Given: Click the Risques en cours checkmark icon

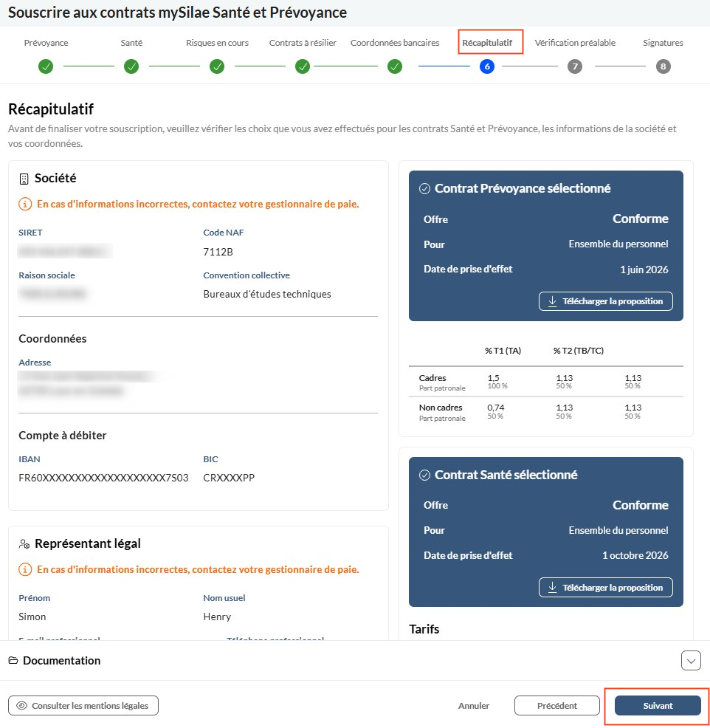Looking at the screenshot, I should 217,66.
